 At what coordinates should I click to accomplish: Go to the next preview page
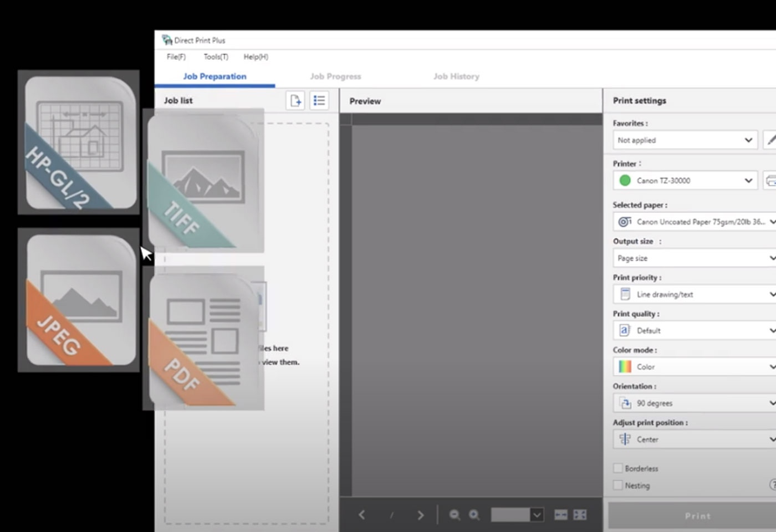coord(420,515)
